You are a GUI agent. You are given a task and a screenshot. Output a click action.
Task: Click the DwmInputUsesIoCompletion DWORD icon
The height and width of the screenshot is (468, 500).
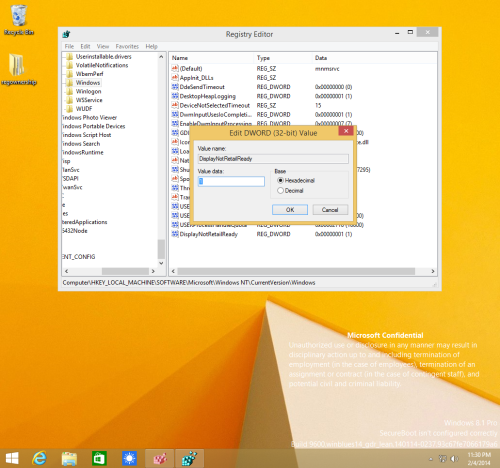point(175,114)
